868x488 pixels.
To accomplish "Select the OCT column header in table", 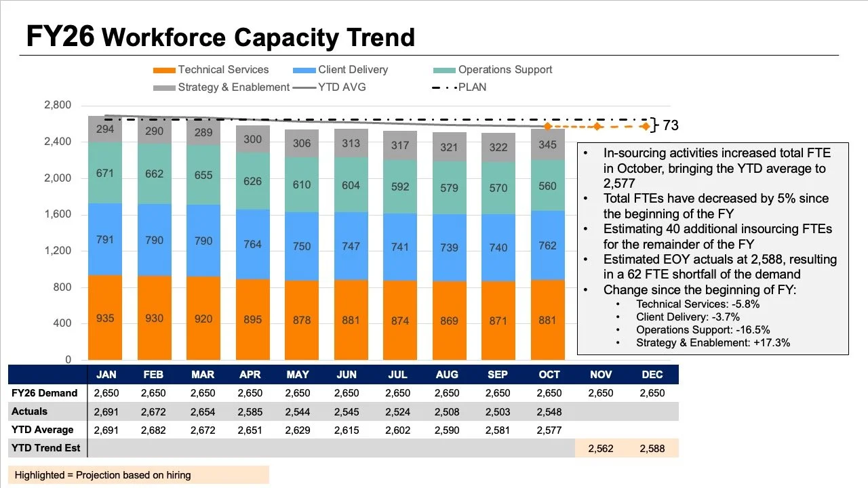I will 549,374.
